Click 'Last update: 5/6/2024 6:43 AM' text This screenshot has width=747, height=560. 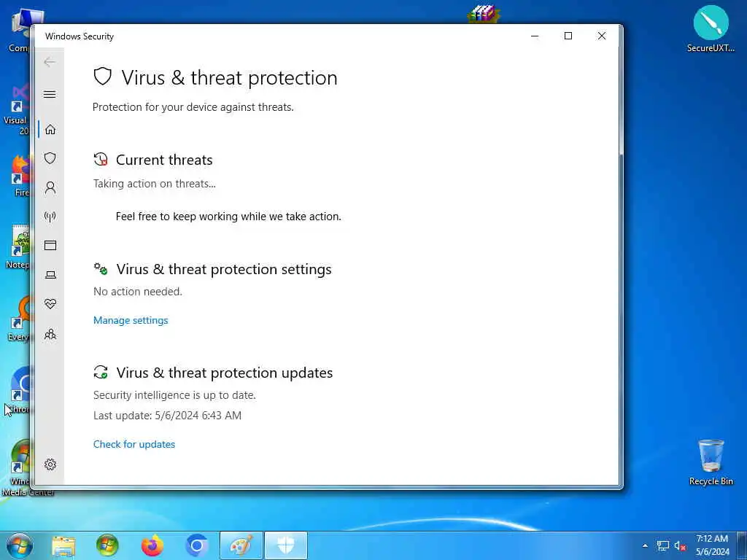167,416
